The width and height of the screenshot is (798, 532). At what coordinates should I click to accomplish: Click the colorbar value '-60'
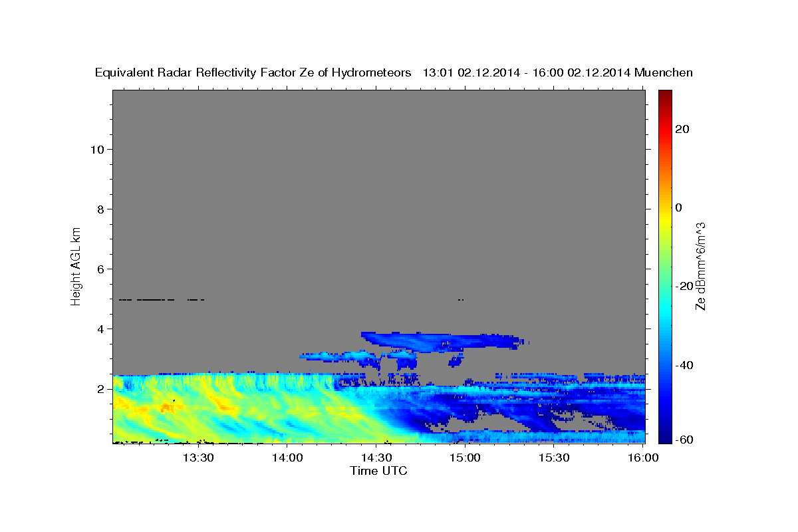[x=683, y=440]
